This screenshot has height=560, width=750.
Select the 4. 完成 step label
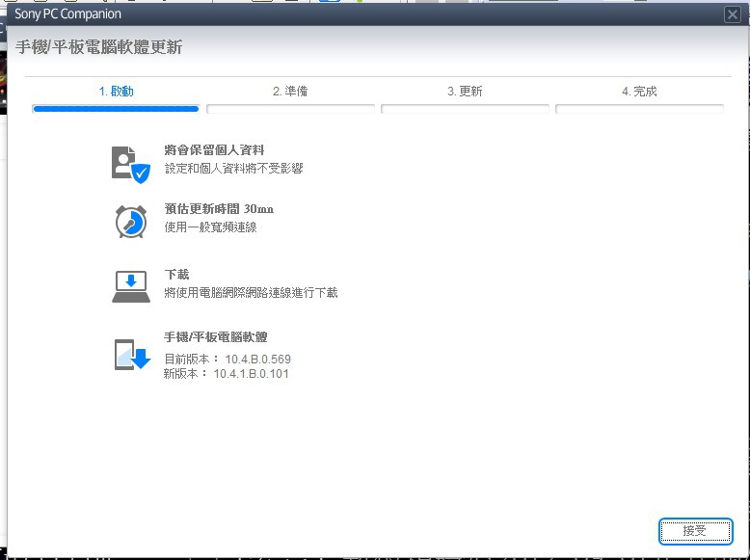click(639, 92)
